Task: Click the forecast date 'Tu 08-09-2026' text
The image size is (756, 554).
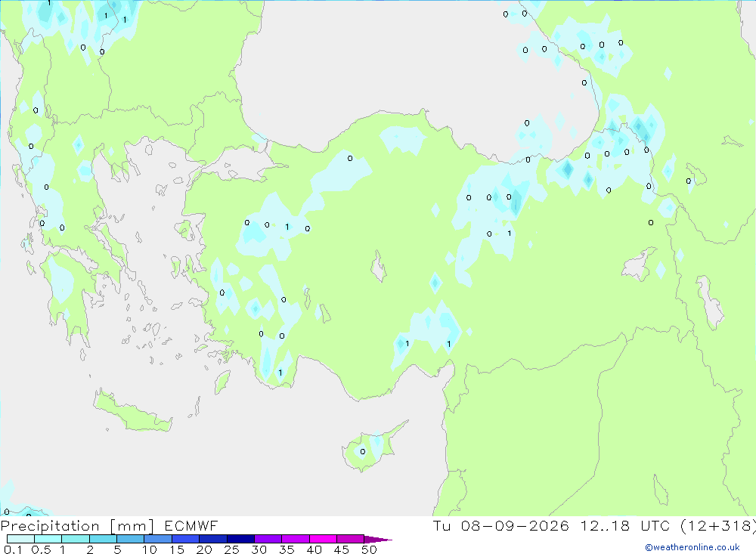Action: pos(500,526)
